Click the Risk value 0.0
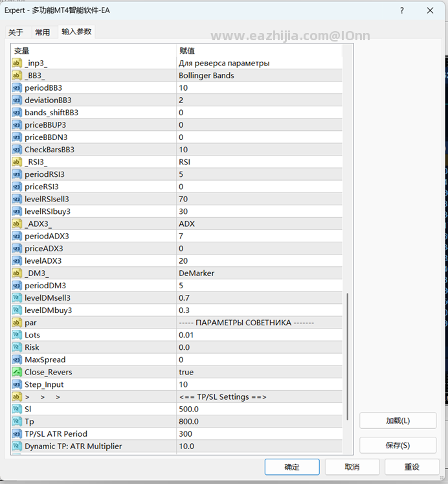Image resolution: width=448 pixels, height=484 pixels. 184,347
